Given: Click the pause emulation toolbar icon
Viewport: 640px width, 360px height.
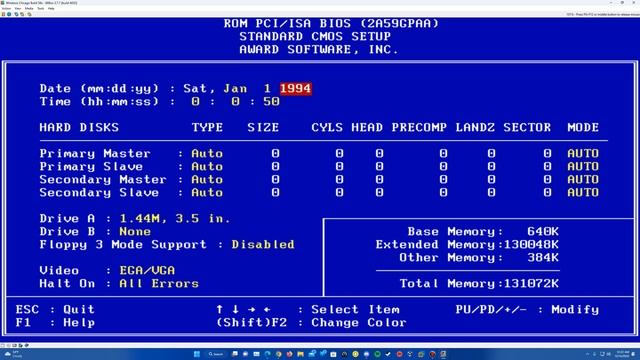Looking at the screenshot, I should pos(3,14).
